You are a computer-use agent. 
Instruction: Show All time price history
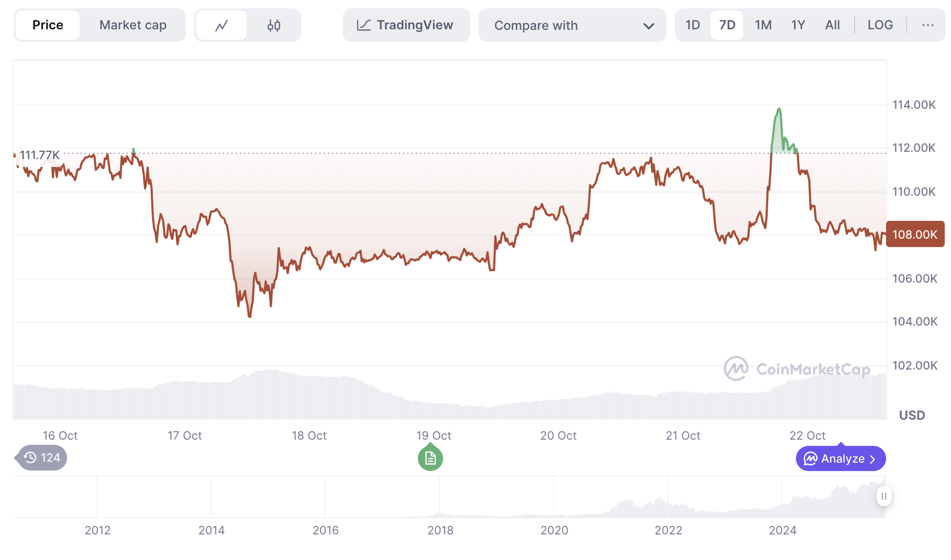(832, 25)
